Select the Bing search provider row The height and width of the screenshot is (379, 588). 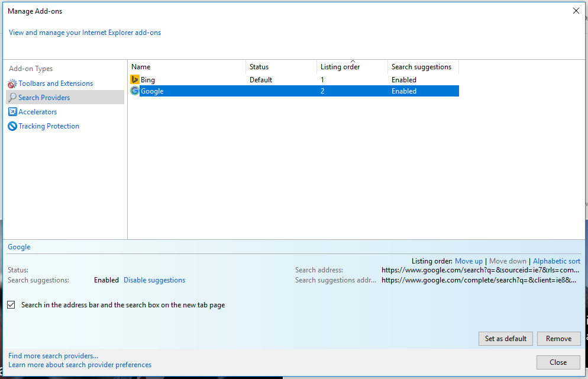(294, 79)
